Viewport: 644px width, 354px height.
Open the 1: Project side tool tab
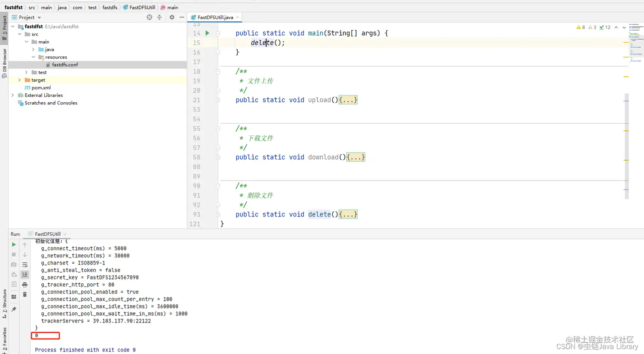click(x=4, y=28)
